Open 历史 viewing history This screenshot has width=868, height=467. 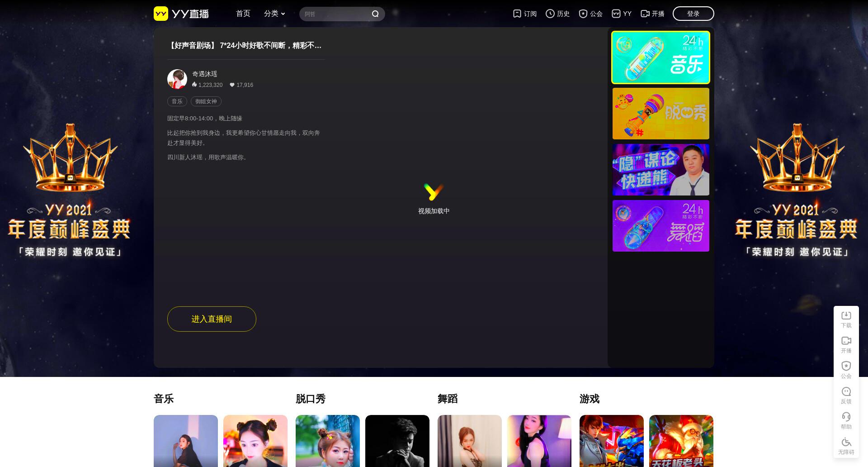pyautogui.click(x=557, y=14)
